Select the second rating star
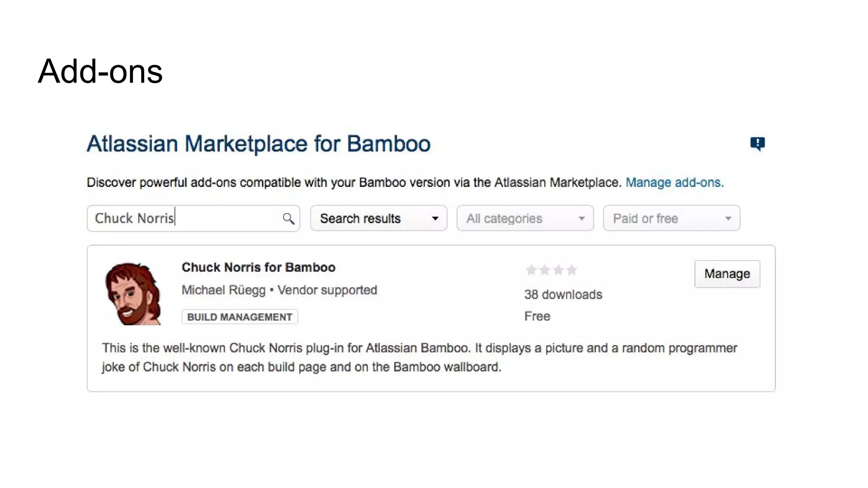868x488 pixels. point(545,270)
